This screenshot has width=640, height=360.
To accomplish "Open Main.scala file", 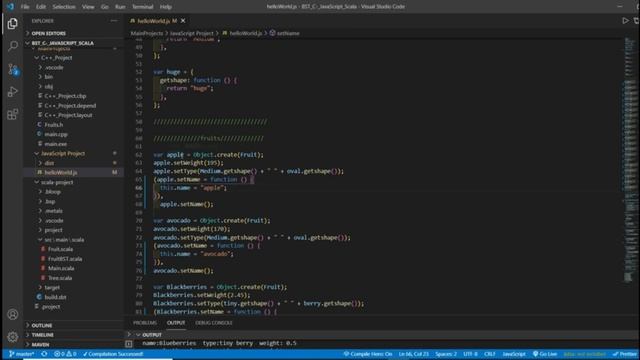I will tap(61, 268).
